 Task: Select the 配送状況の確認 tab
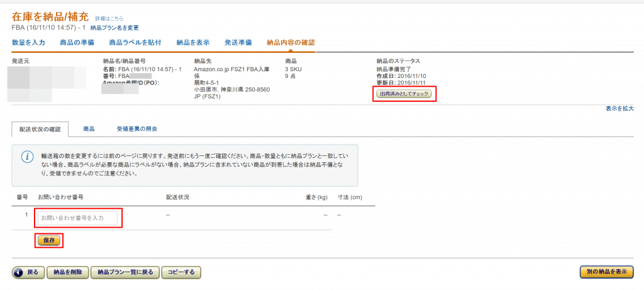click(40, 129)
